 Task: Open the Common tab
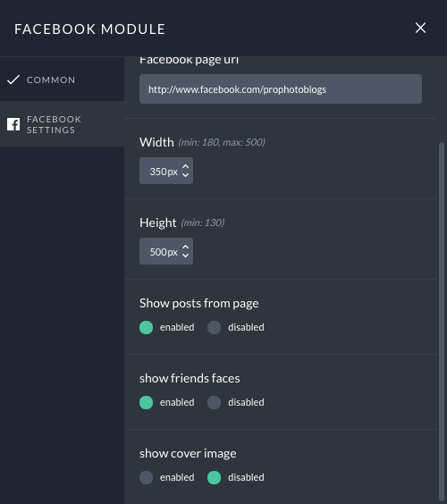click(62, 80)
